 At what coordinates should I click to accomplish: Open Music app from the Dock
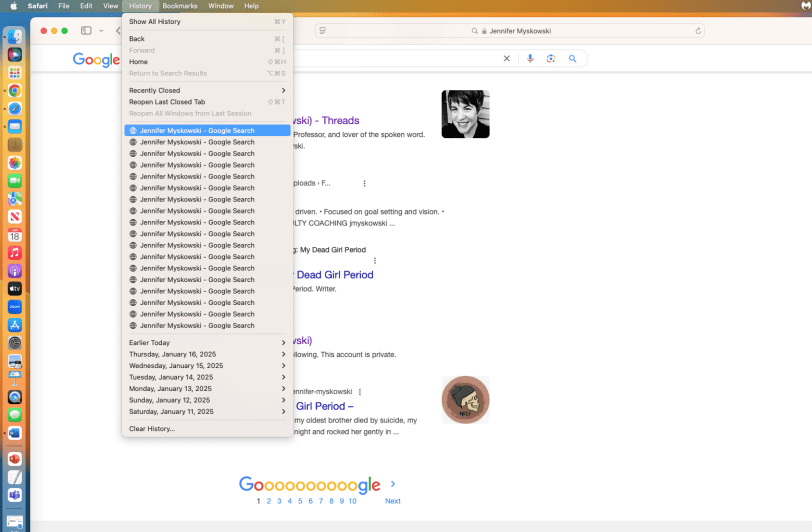[x=14, y=253]
